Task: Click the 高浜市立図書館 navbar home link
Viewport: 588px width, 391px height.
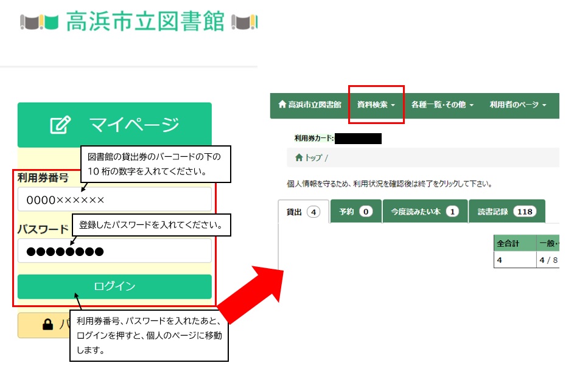Action: point(310,105)
